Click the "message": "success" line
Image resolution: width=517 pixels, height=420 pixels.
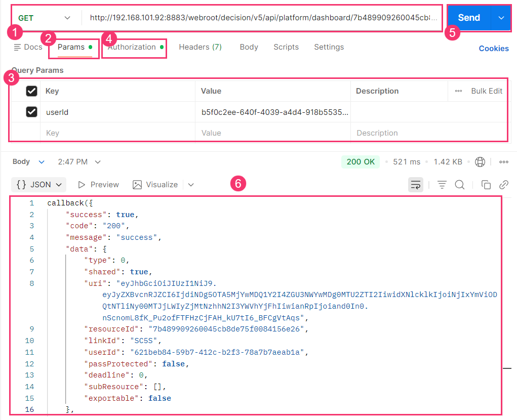(x=113, y=237)
